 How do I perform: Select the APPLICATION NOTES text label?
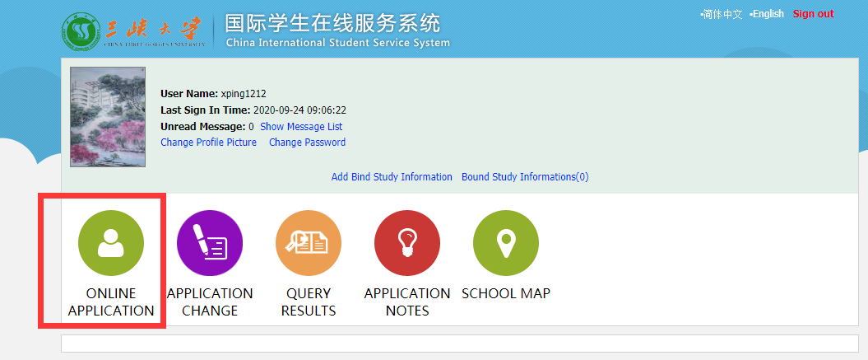tap(407, 302)
